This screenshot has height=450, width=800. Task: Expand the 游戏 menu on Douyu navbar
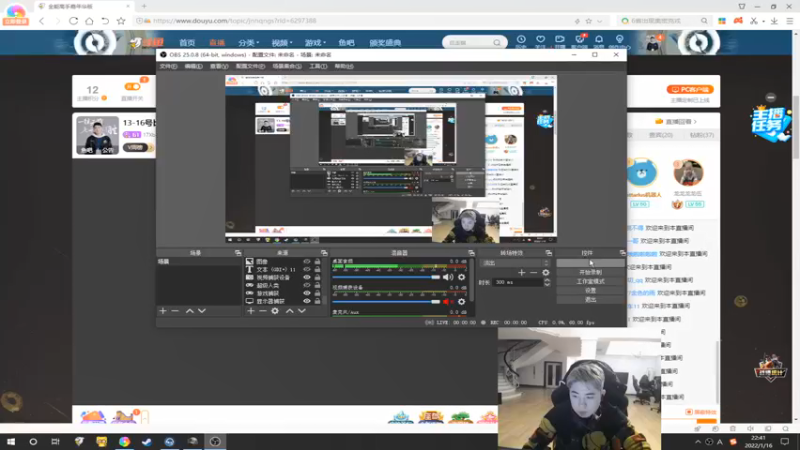click(x=315, y=43)
